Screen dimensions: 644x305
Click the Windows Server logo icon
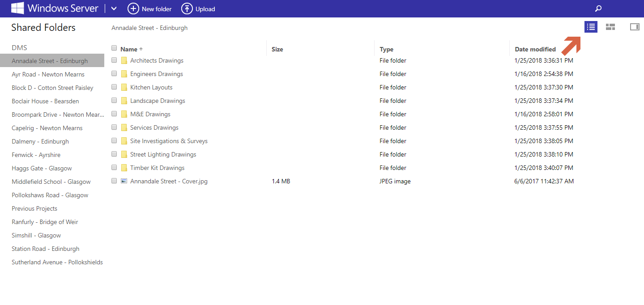[17, 8]
